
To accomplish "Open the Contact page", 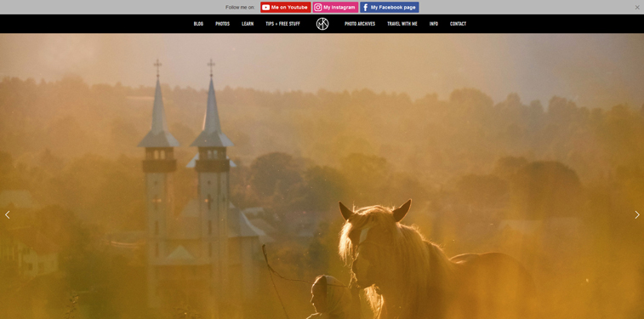I will coord(458,24).
